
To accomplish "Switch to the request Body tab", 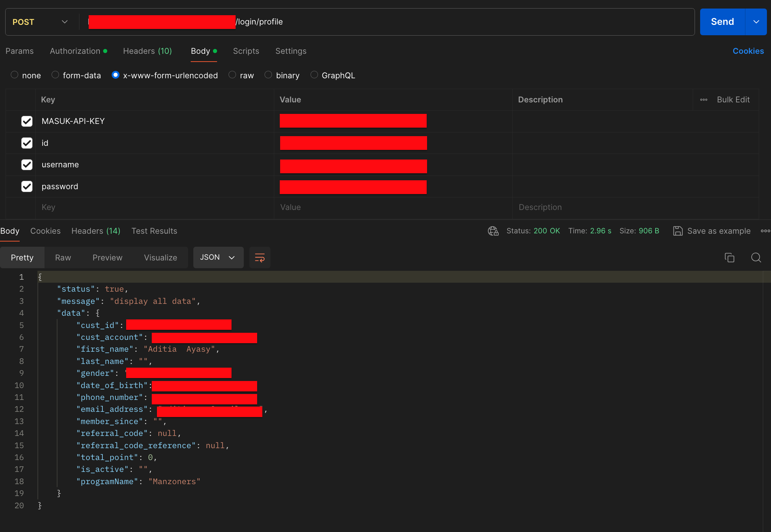I will (x=204, y=51).
